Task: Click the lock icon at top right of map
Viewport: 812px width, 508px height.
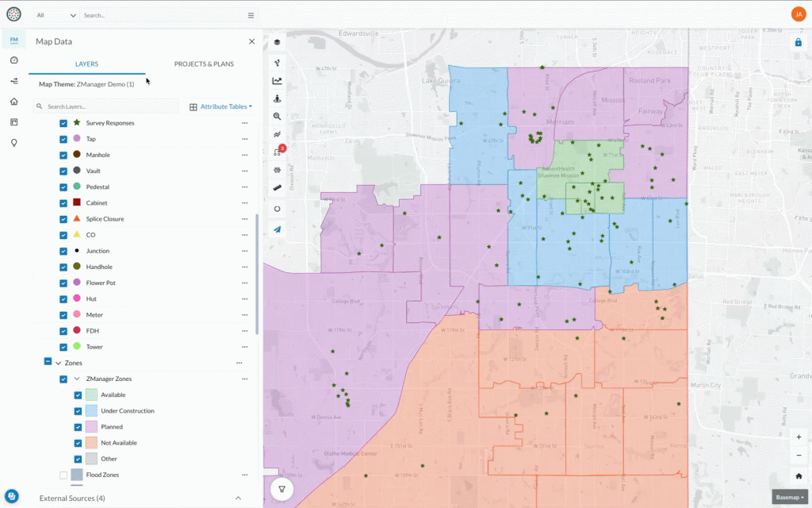Action: pos(798,42)
